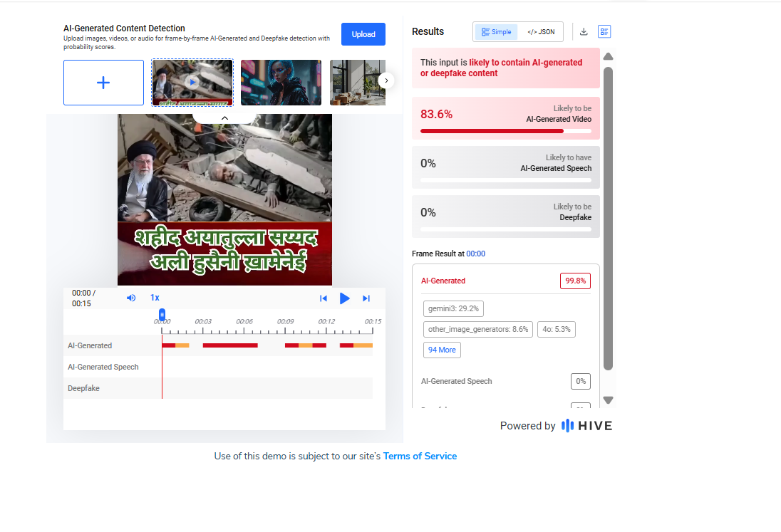The height and width of the screenshot is (532, 781).
Task: Expand the 94 More sources
Action: [x=442, y=350]
